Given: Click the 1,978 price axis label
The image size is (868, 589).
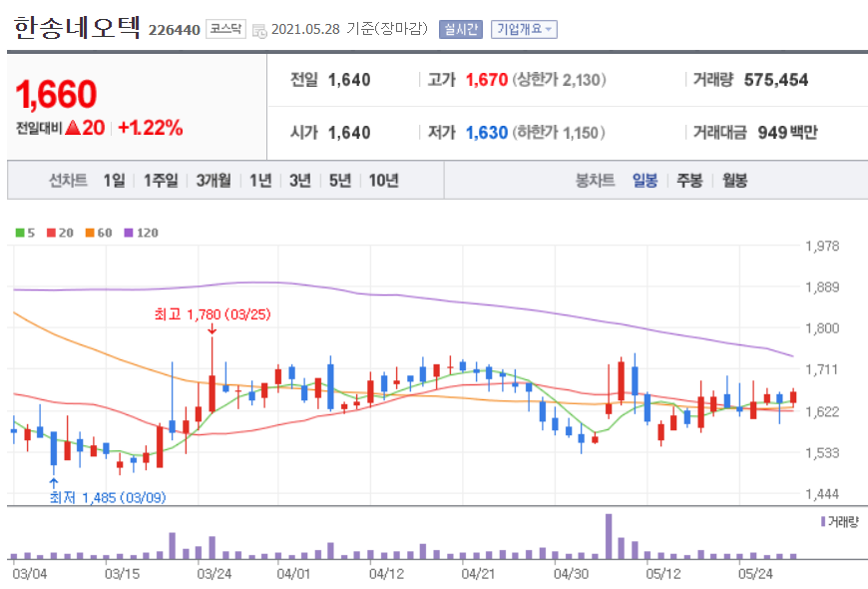Looking at the screenshot, I should (x=822, y=246).
